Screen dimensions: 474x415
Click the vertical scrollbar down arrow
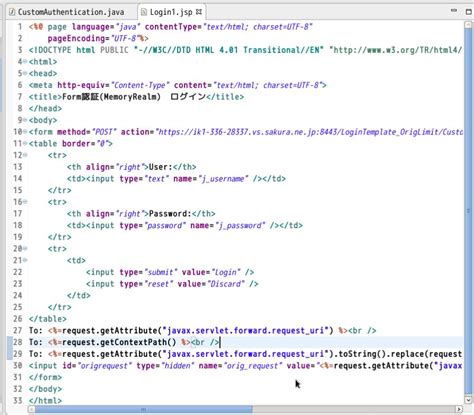(468, 400)
